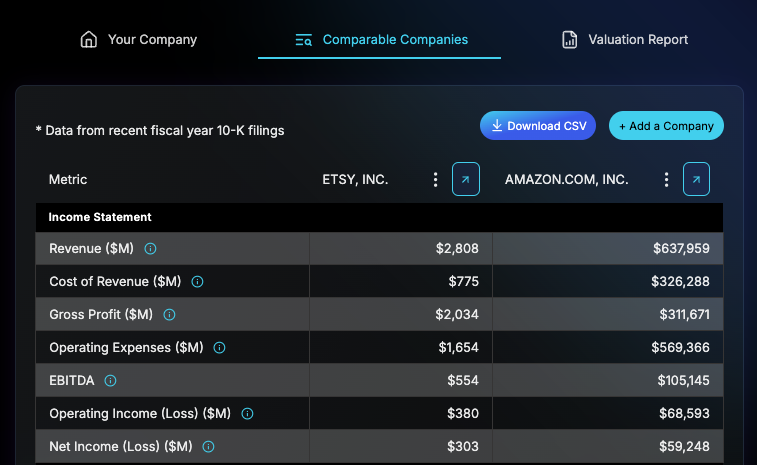Show info tooltip for EBITDA
This screenshot has height=465, width=757.
(110, 380)
